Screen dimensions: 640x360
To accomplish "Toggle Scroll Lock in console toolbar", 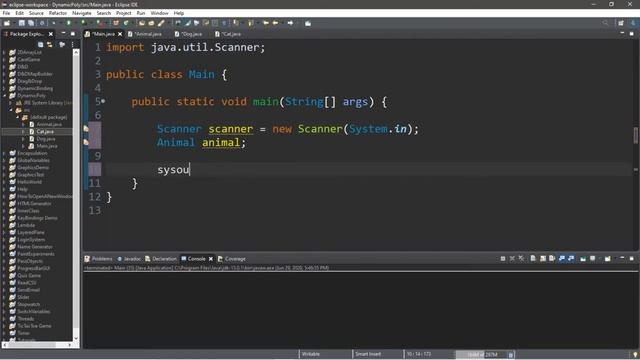I will 543,258.
